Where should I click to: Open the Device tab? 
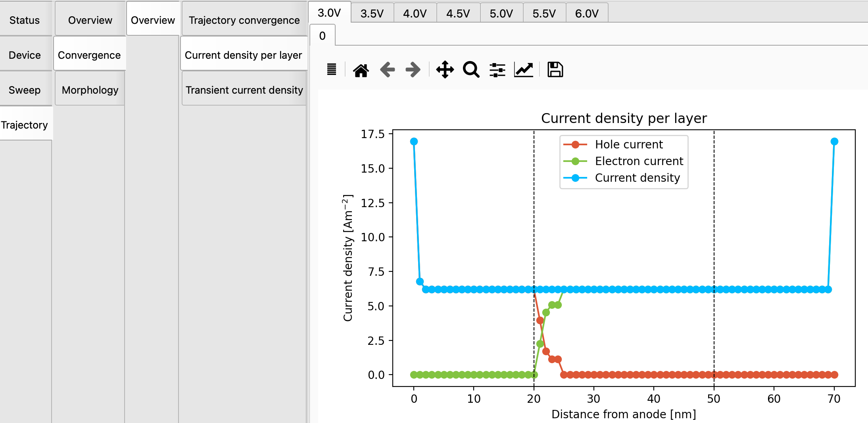pos(25,55)
